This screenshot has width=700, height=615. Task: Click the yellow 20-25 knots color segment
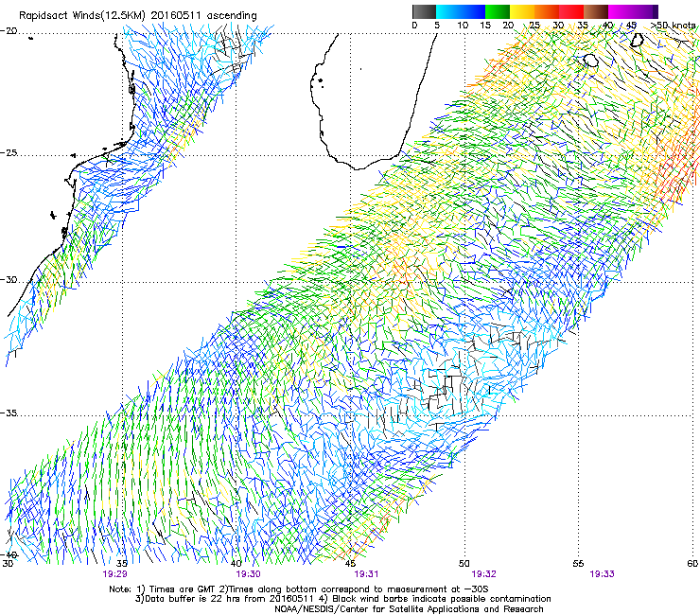point(522,11)
